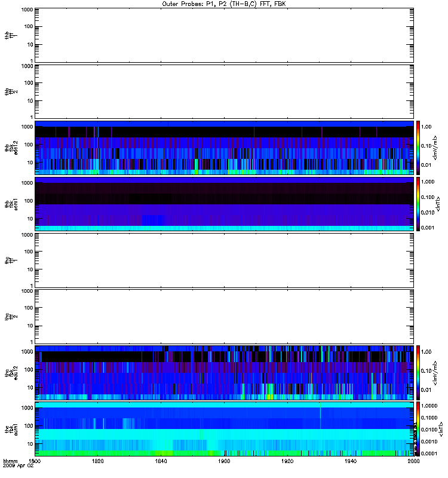Select the empty thb fff 2 plot panel
448x478 pixels.
click(x=224, y=91)
